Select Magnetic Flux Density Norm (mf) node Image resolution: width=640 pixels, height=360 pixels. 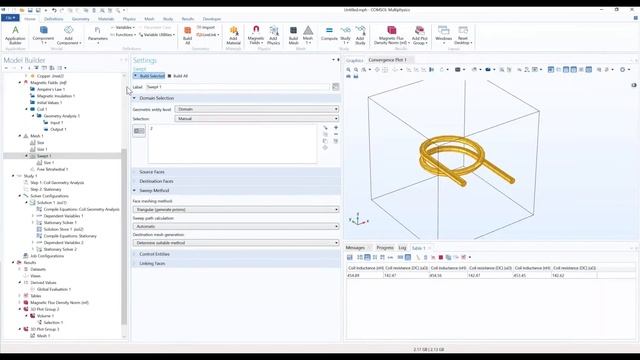59,302
